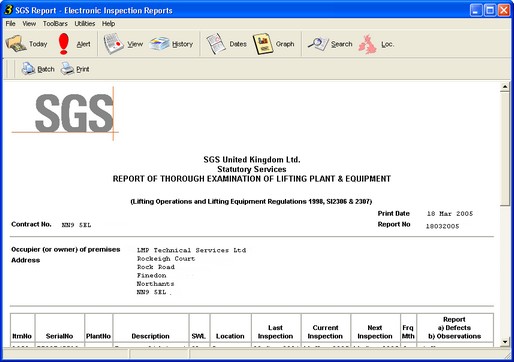
Task: Click the Batch printer icon
Action: click(x=28, y=69)
